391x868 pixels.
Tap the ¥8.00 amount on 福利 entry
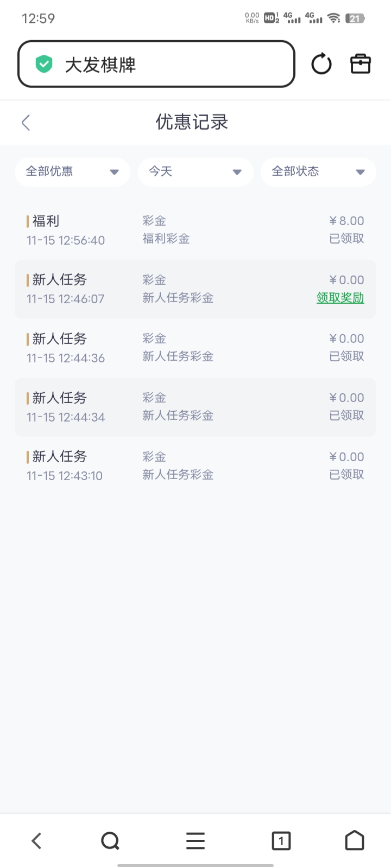[x=346, y=221]
